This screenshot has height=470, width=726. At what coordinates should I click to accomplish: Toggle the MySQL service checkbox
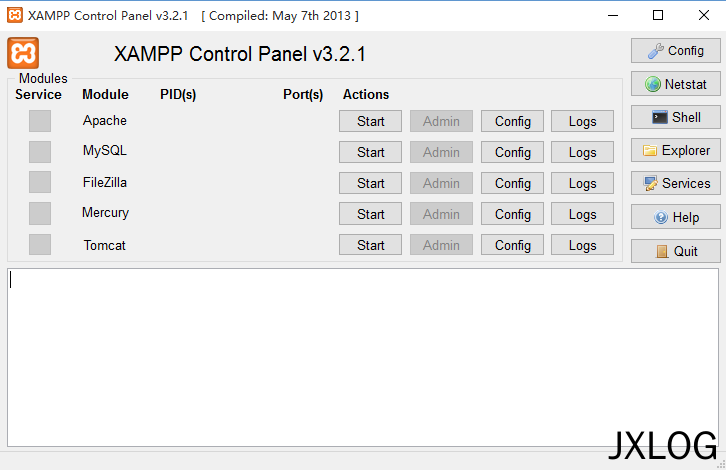pyautogui.click(x=40, y=152)
